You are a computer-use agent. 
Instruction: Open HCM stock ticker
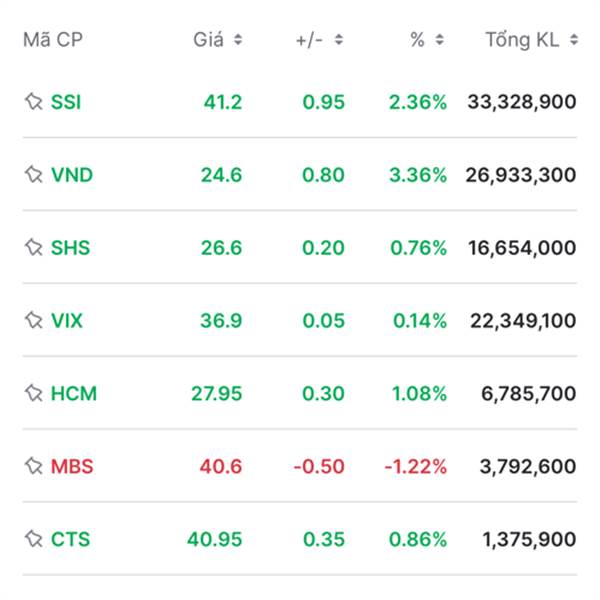[74, 393]
